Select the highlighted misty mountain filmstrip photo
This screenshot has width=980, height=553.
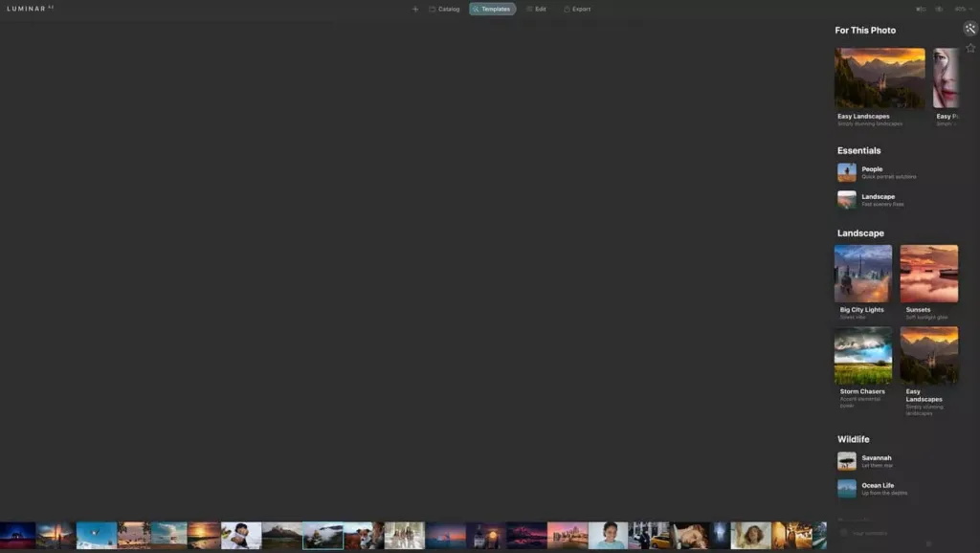[x=323, y=536]
